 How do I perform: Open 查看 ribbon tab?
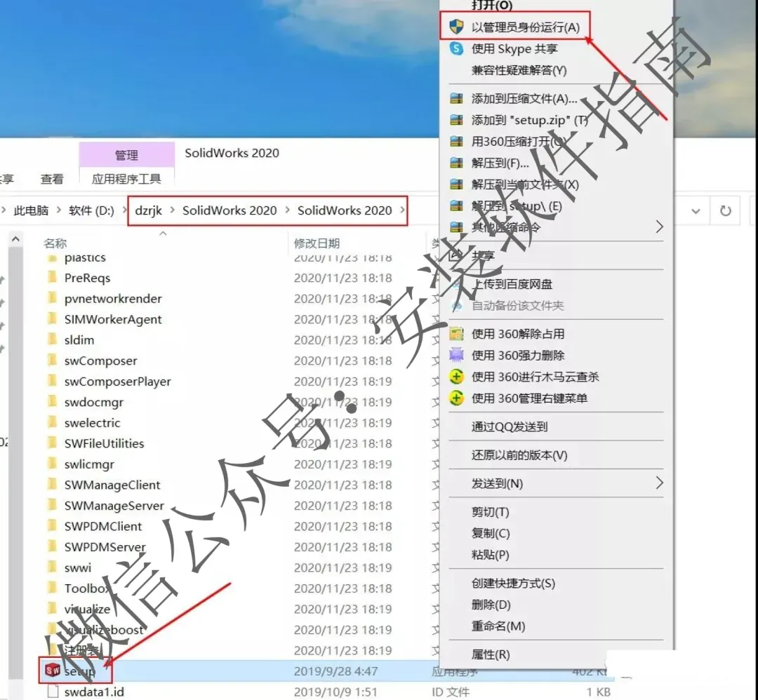[52, 180]
